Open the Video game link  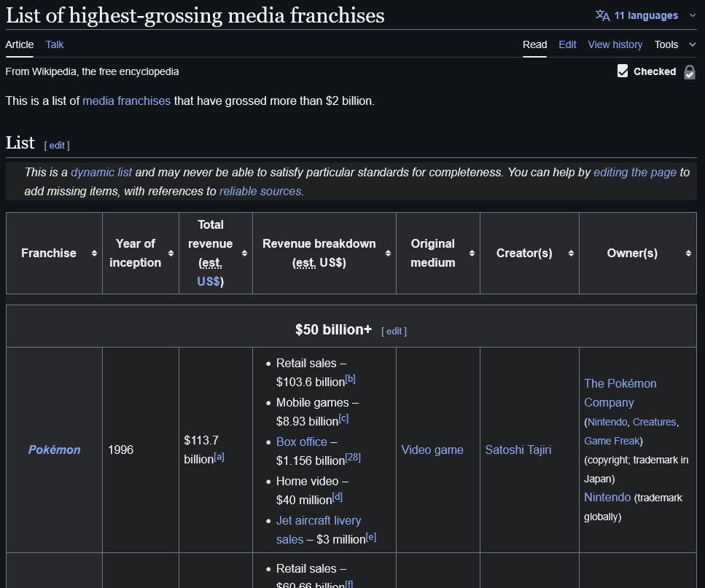coord(432,450)
